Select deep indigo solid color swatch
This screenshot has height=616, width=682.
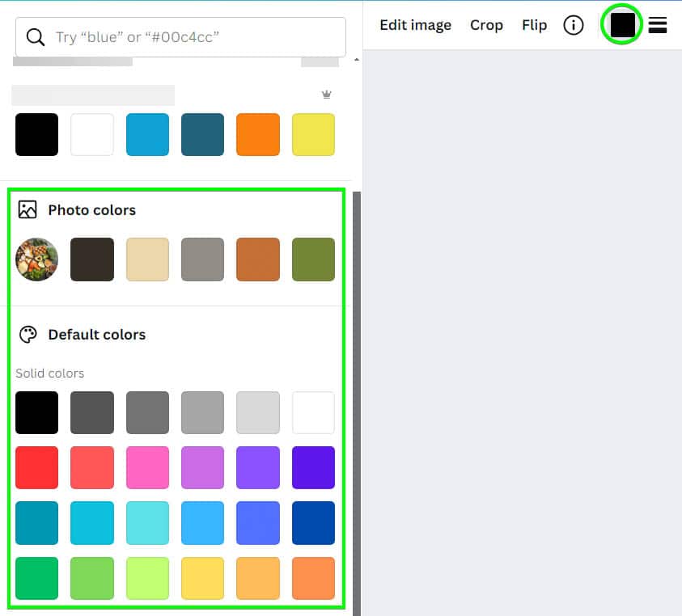click(314, 467)
